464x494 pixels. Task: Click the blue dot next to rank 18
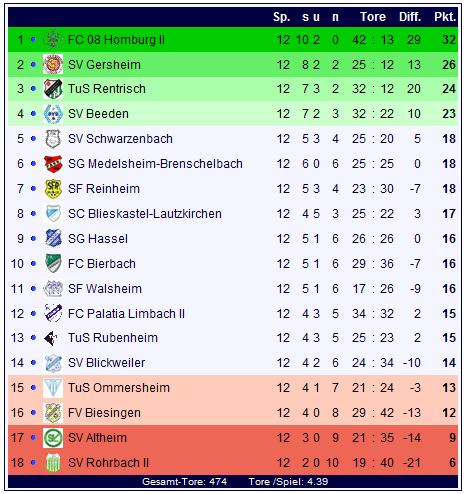(33, 463)
